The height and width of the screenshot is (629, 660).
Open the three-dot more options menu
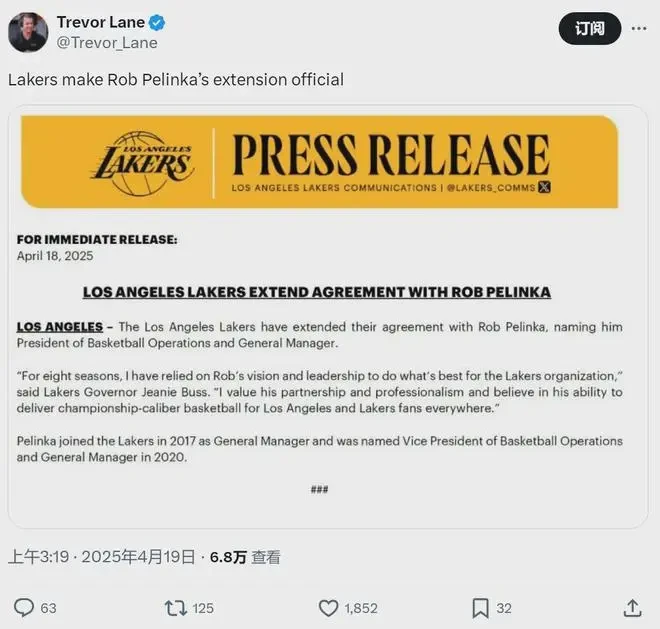click(x=639, y=28)
